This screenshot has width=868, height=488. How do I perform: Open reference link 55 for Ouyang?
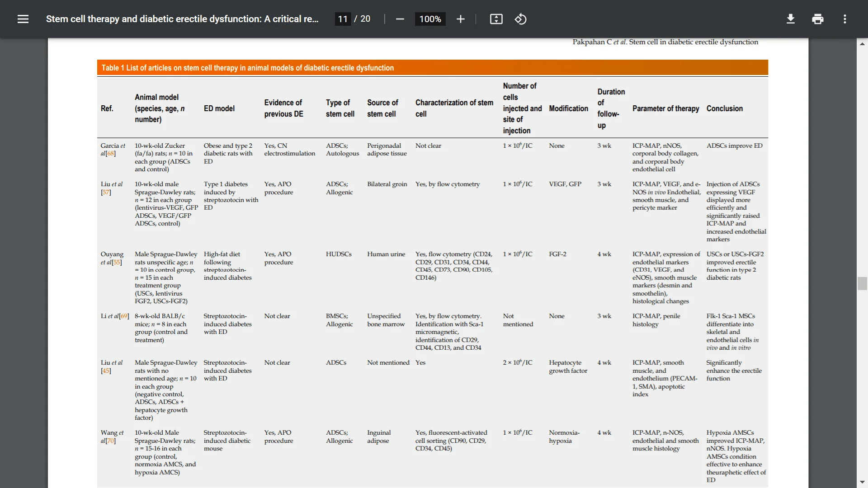coord(117,263)
